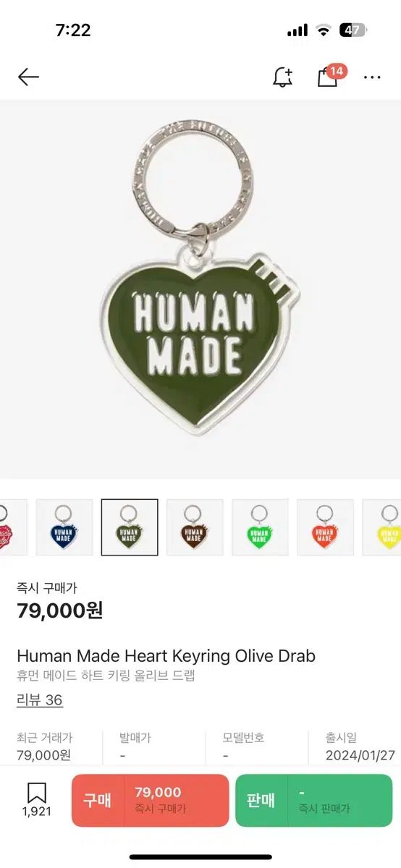This screenshot has width=401, height=868.
Task: Select the yellow heart keyring thumbnail
Action: 381,527
